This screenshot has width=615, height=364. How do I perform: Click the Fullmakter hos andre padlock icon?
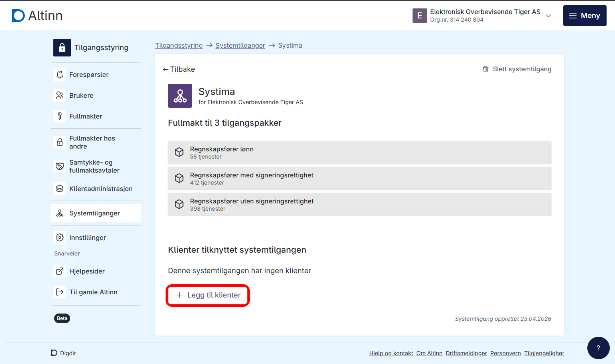(60, 142)
